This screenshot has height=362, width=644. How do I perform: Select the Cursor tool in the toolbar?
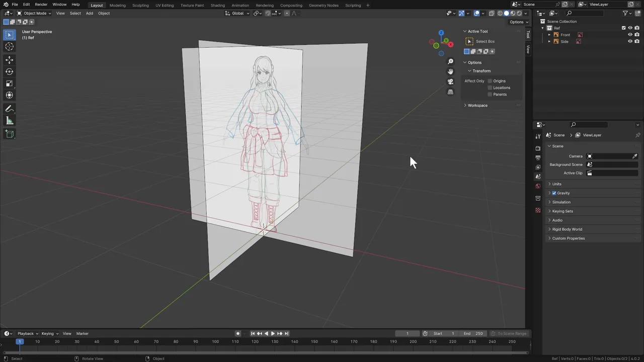pyautogui.click(x=9, y=47)
